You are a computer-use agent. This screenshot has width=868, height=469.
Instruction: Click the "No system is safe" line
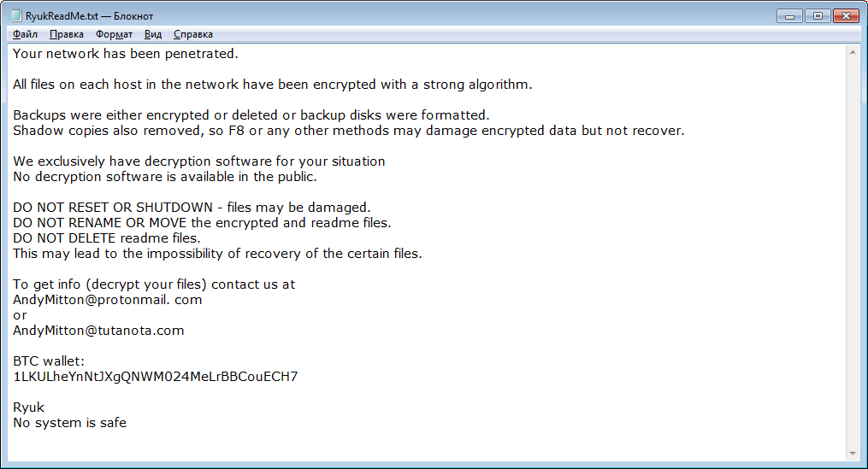point(69,423)
